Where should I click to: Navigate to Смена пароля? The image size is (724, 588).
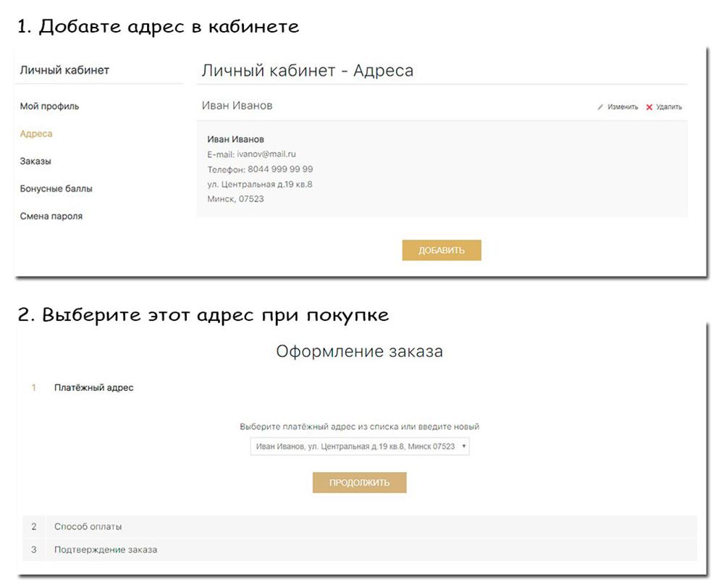51,217
